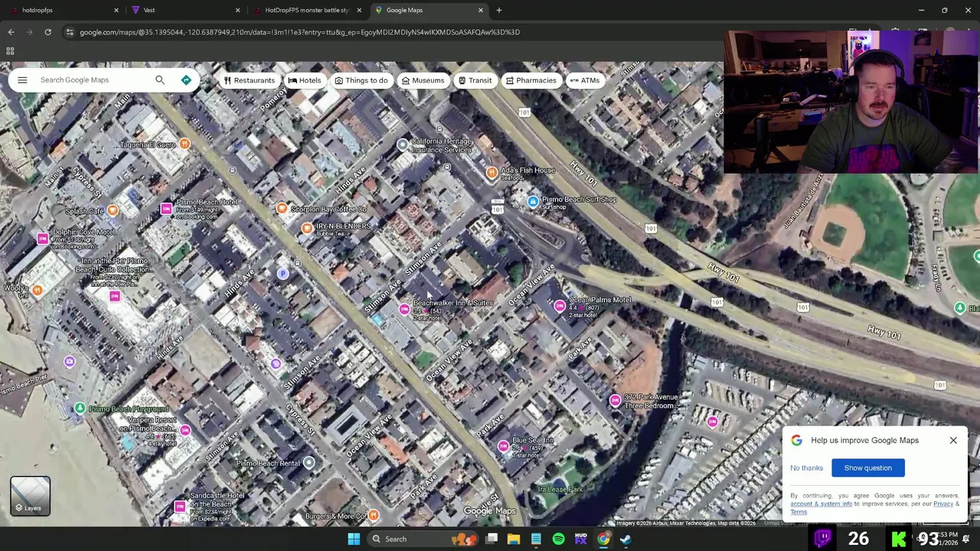The height and width of the screenshot is (551, 980).
Task: Reload the page with the refresh icon
Action: pos(47,32)
